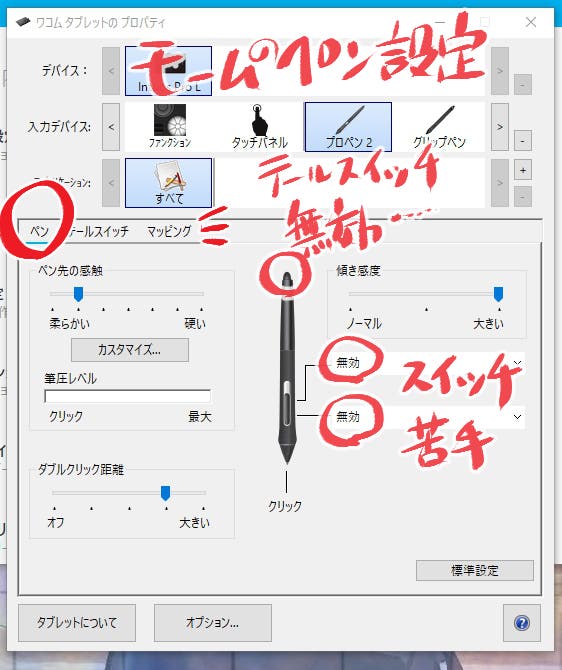Close the Wacom tablet properties window
This screenshot has height=670, width=562.
tap(531, 22)
